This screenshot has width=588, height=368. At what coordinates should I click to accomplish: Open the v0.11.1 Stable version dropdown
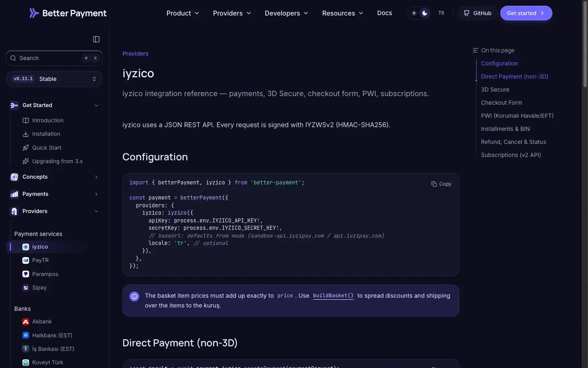54,79
